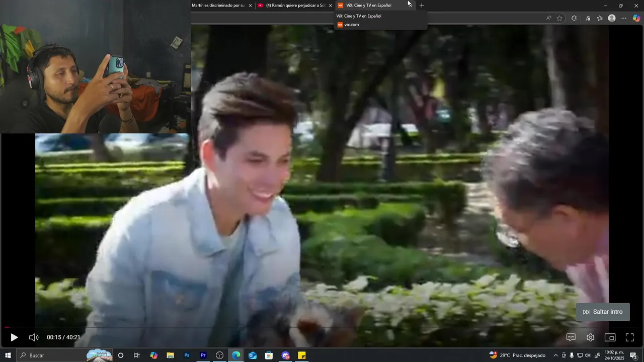Add this page to favorites with the star
This screenshot has height=362, width=644.
[559, 18]
